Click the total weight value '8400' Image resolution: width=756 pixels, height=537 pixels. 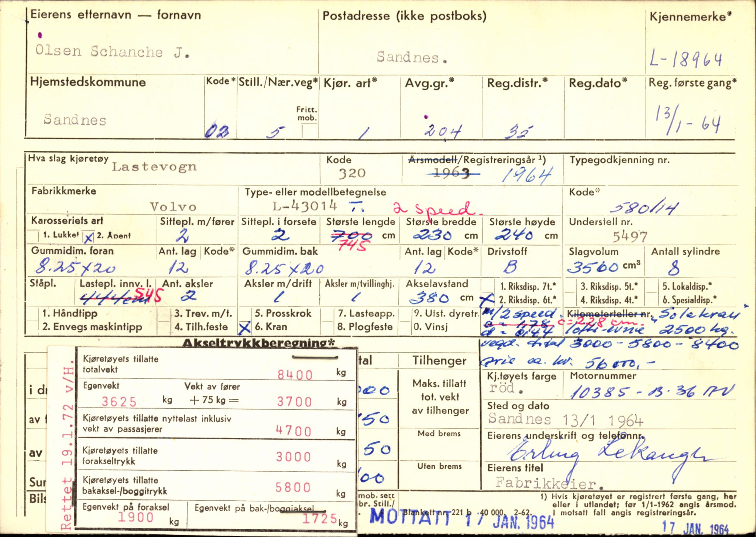tap(295, 375)
